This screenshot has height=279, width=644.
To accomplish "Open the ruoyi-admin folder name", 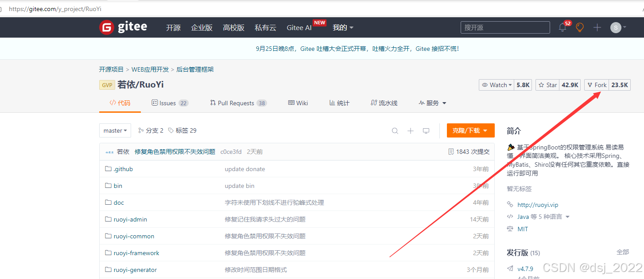I will [130, 219].
